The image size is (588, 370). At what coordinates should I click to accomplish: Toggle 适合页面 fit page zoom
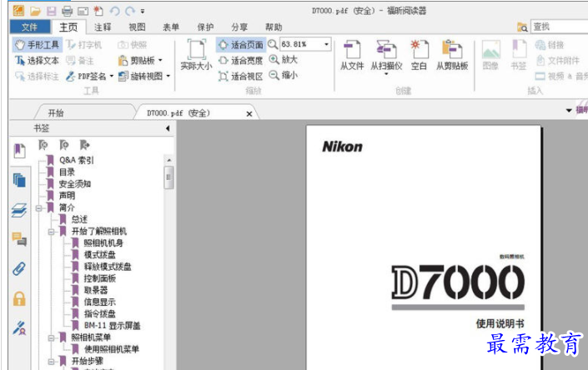[x=241, y=45]
